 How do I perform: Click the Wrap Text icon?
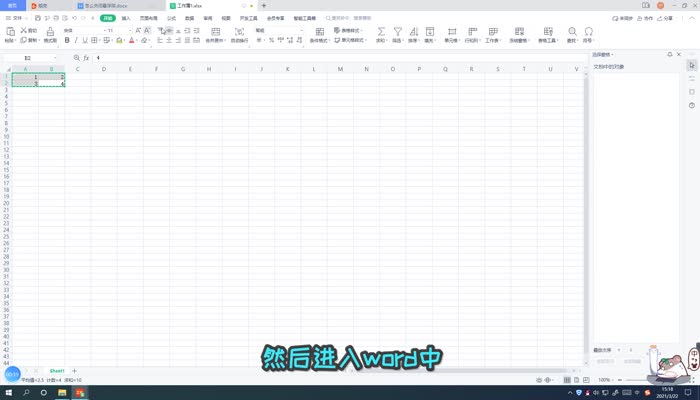[x=239, y=31]
